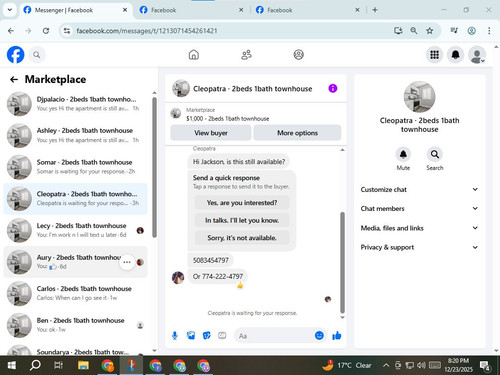This screenshot has height=375, width=500.
Task: Expand the Privacy & support section
Action: (x=419, y=247)
